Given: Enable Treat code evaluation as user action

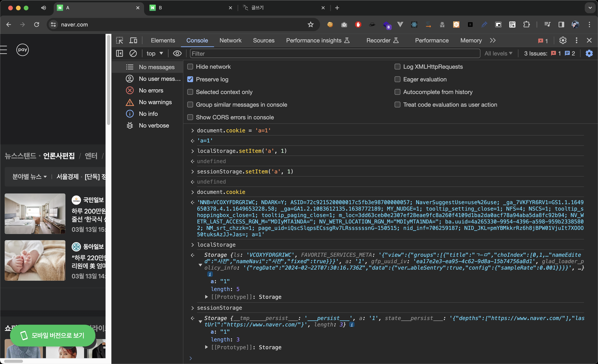Looking at the screenshot, I should point(397,105).
